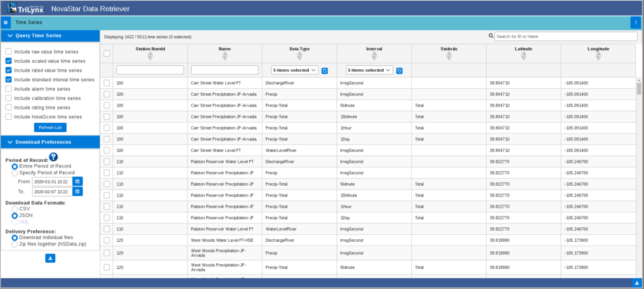Image resolution: width=644 pixels, height=289 pixels.
Task: Toggle the select-all checkbox in table header
Action: 107,54
